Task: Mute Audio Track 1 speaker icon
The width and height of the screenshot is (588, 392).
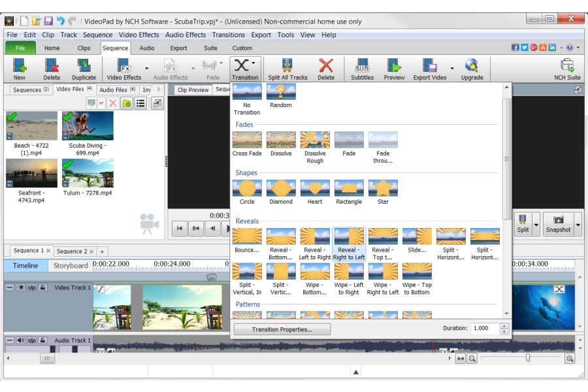Action: 21,340
